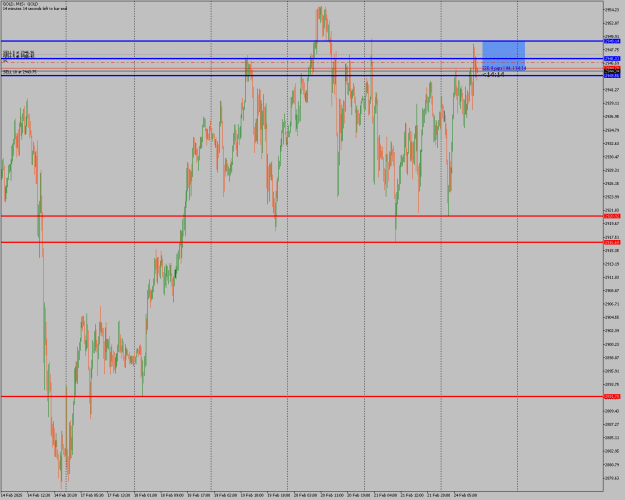Click the <14:14 bar countdown label
The width and height of the screenshot is (625, 500).
pyautogui.click(x=493, y=75)
